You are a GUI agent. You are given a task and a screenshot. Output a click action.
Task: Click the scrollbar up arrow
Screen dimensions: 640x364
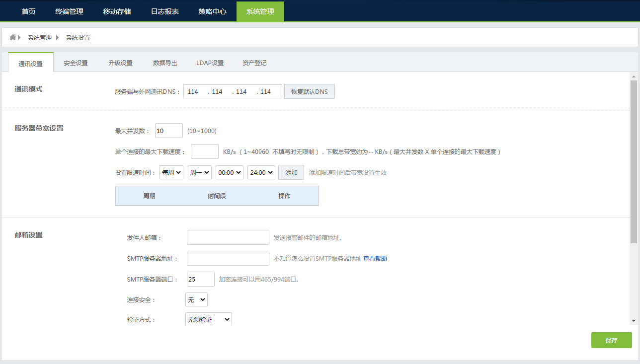pos(634,76)
